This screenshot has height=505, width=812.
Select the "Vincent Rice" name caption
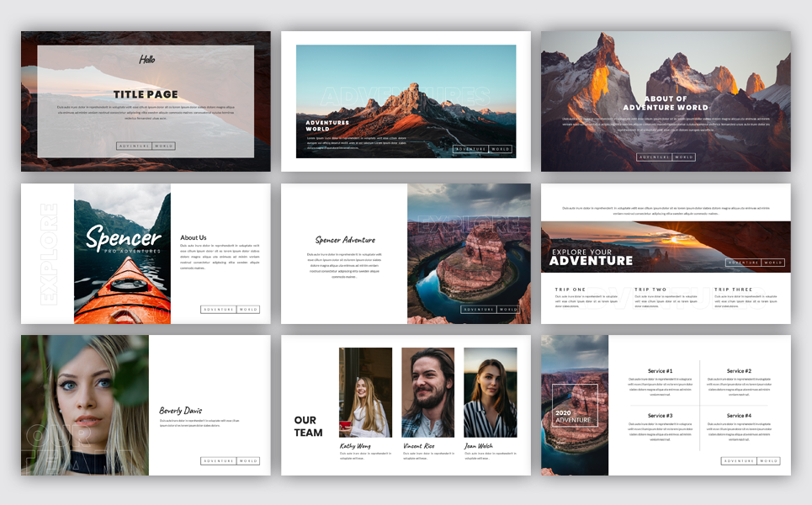[x=419, y=446]
